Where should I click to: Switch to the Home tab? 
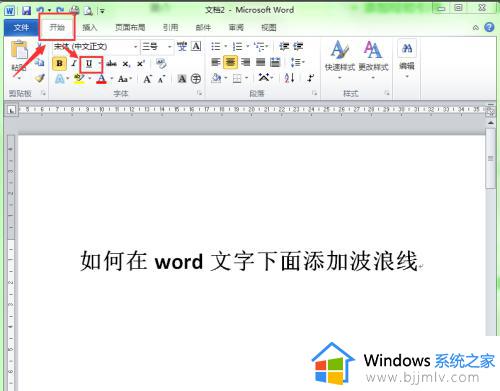57,27
